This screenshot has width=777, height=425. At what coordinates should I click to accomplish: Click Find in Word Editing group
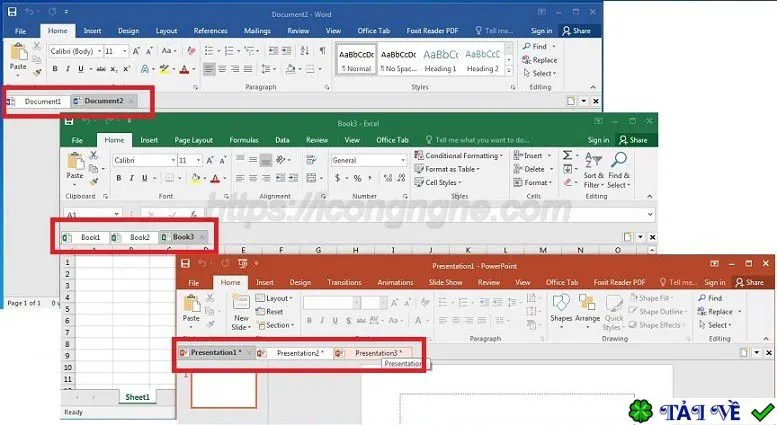pos(535,46)
